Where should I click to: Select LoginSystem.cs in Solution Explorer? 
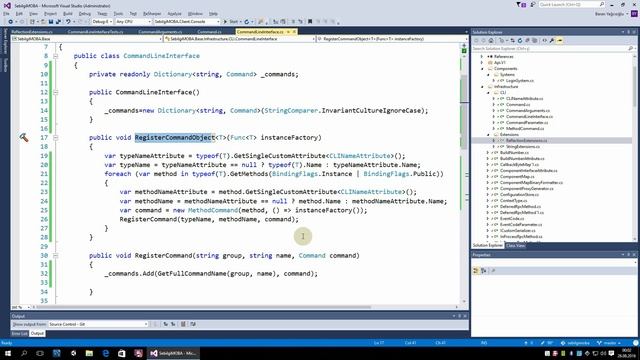pos(520,81)
